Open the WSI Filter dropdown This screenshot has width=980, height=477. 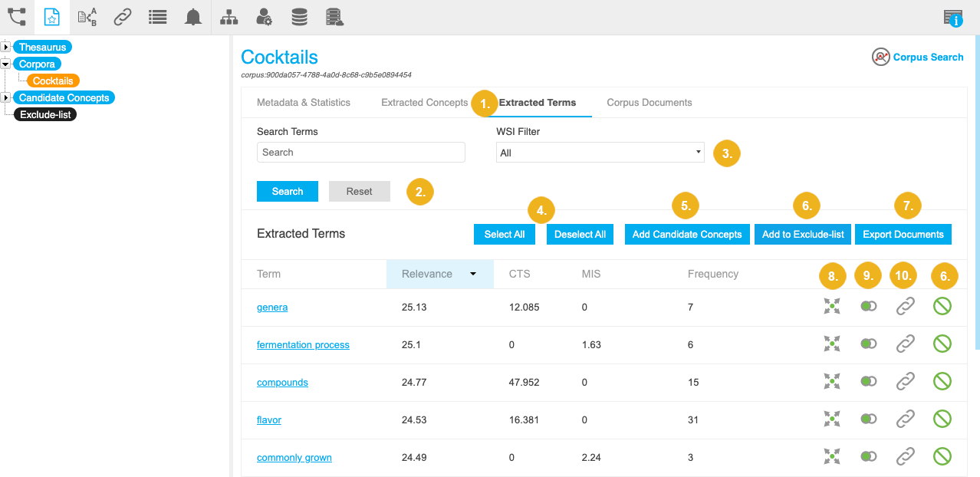pos(600,153)
